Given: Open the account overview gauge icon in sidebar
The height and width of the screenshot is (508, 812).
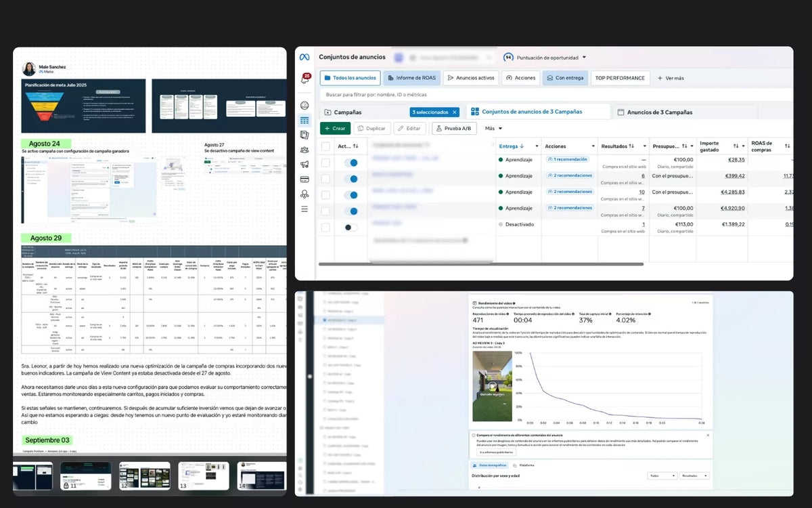Looking at the screenshot, I should pyautogui.click(x=304, y=105).
